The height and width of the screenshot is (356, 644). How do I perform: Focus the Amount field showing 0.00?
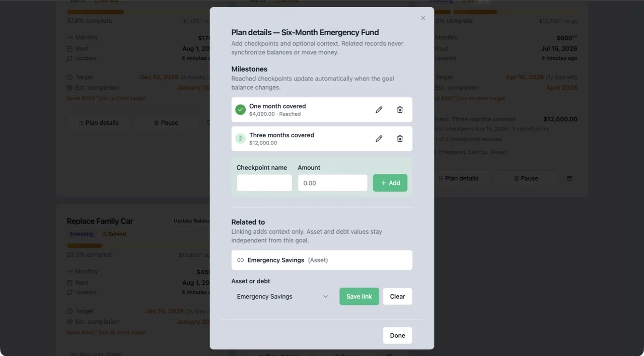tap(333, 183)
